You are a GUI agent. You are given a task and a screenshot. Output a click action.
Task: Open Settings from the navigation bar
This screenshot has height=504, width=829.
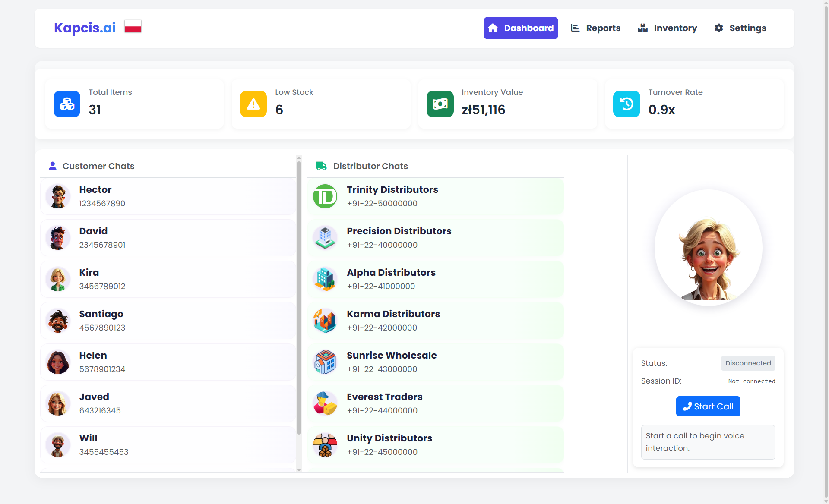[740, 28]
